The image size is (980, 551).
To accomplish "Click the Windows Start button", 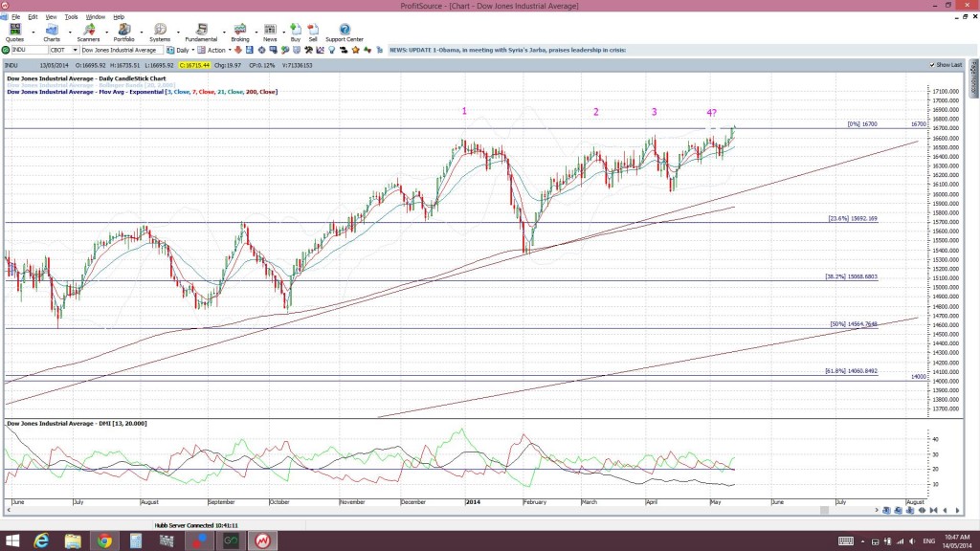I will pos(11,540).
